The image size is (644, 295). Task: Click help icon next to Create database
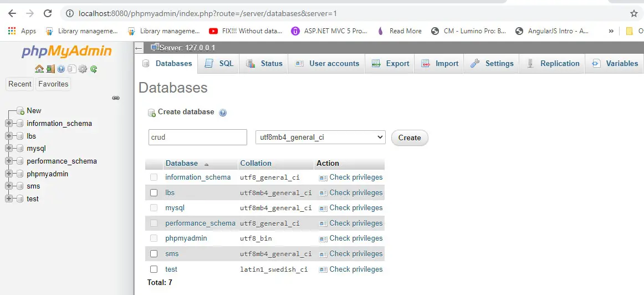(223, 113)
